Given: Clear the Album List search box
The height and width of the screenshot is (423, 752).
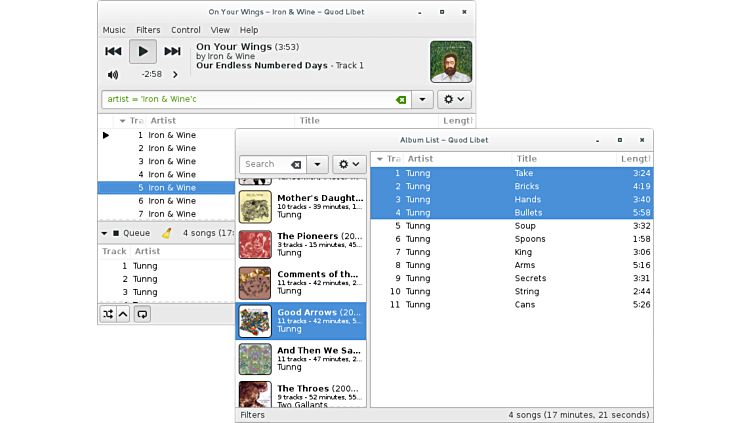Looking at the screenshot, I should pos(296,164).
